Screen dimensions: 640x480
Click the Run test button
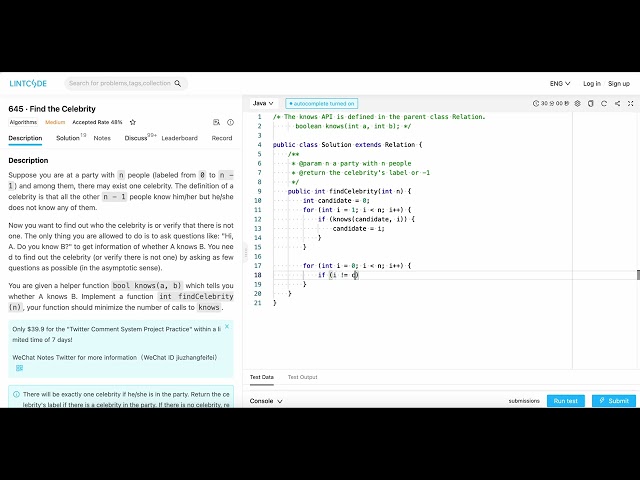[x=566, y=401]
